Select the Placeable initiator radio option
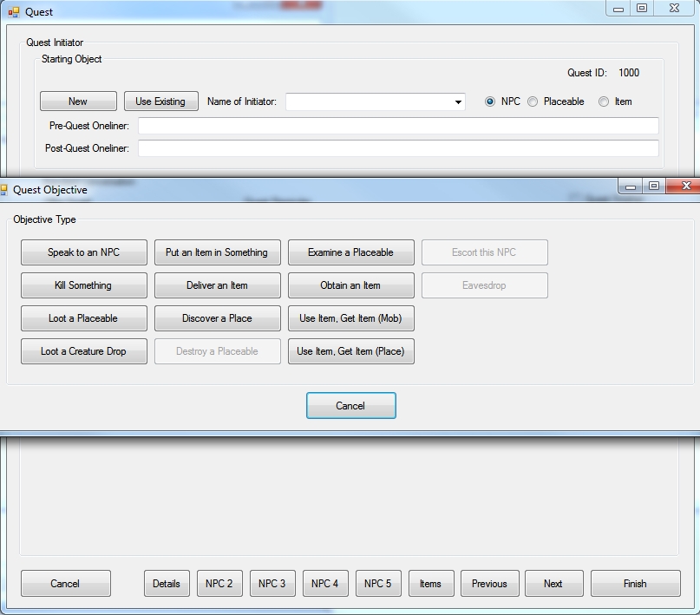 coord(533,101)
